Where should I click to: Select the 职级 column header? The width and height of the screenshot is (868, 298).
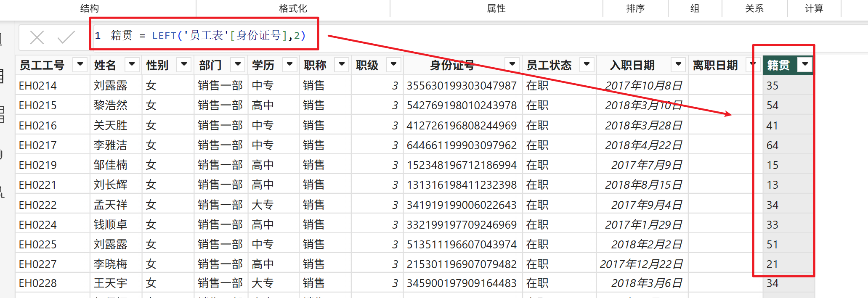(367, 65)
